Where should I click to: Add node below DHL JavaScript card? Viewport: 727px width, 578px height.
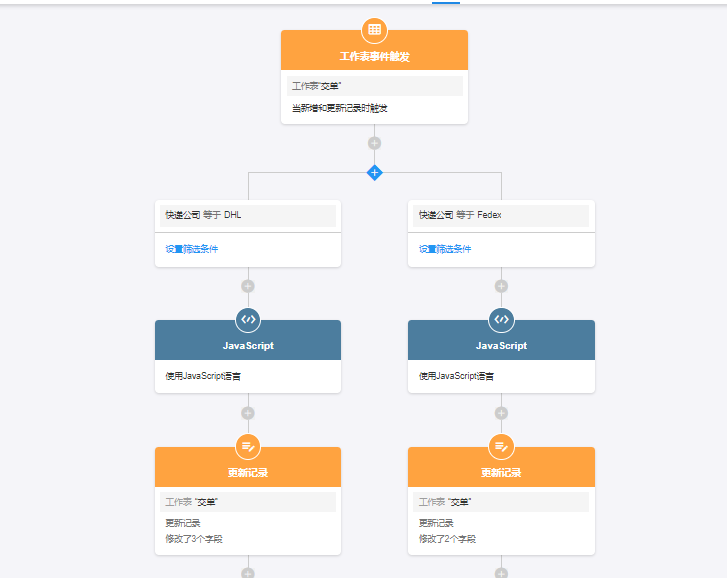click(248, 413)
